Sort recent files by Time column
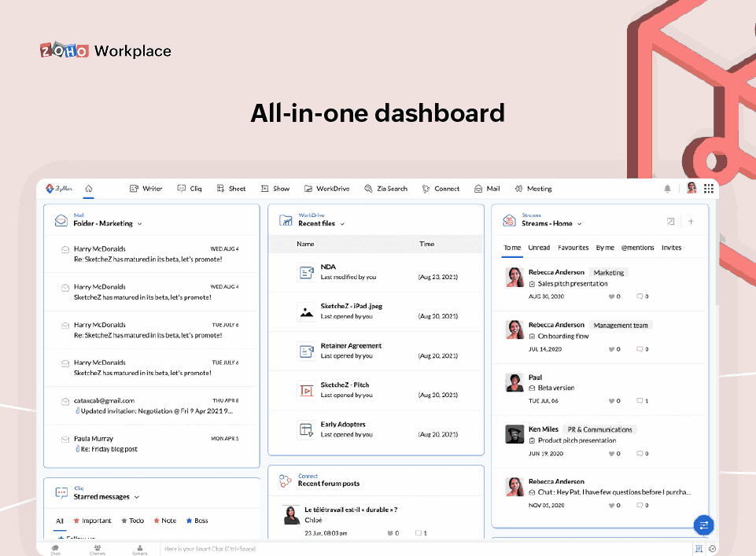 point(426,245)
